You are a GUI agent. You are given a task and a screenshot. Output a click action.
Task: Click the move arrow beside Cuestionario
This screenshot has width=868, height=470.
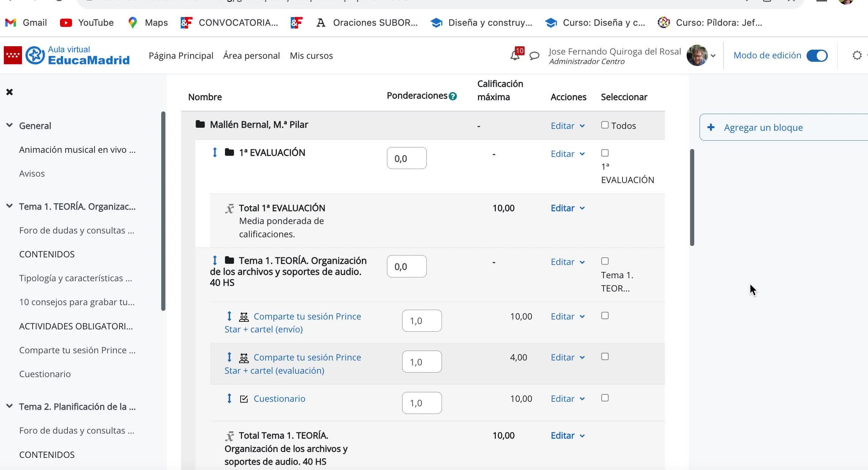[x=229, y=398]
